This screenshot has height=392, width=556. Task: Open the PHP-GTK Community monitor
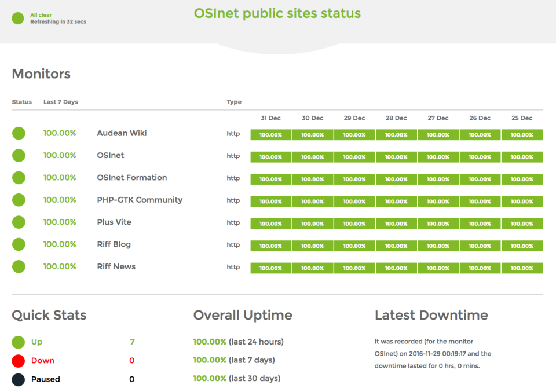(140, 200)
